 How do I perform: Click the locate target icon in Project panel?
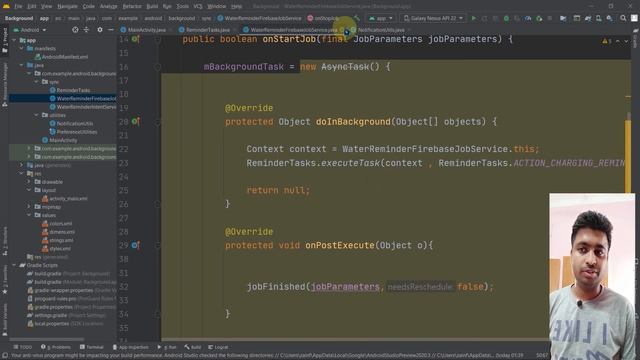click(x=75, y=30)
